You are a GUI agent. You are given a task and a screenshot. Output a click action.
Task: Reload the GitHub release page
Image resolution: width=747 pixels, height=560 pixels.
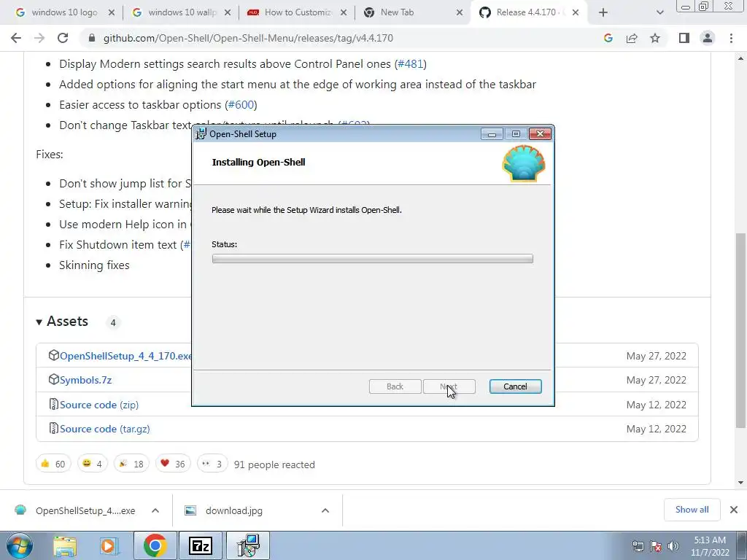click(63, 38)
